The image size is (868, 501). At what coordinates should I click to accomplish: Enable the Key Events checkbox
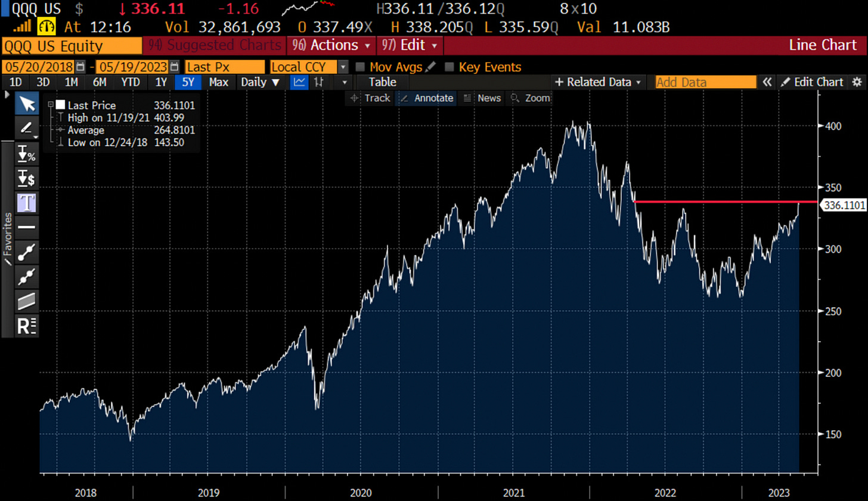(x=449, y=67)
